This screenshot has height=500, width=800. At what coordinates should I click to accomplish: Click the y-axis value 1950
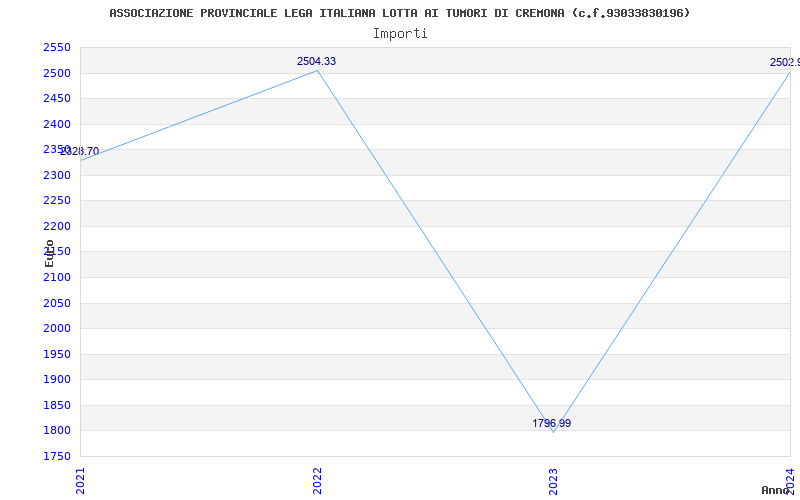(x=57, y=355)
